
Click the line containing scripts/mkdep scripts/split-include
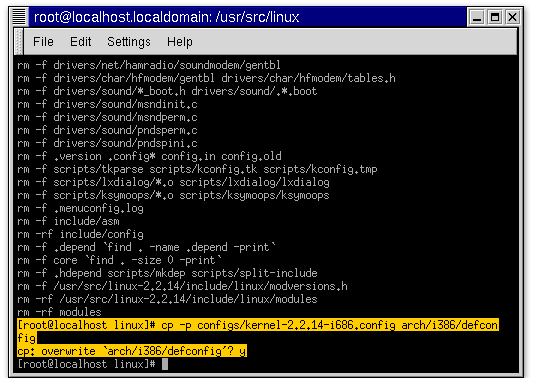click(167, 273)
